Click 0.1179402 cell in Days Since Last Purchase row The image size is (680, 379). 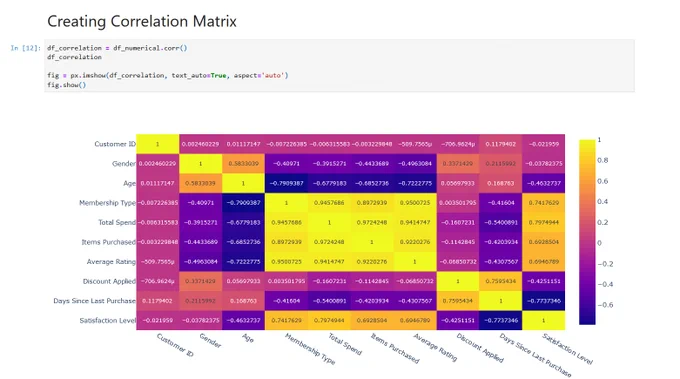pos(157,301)
